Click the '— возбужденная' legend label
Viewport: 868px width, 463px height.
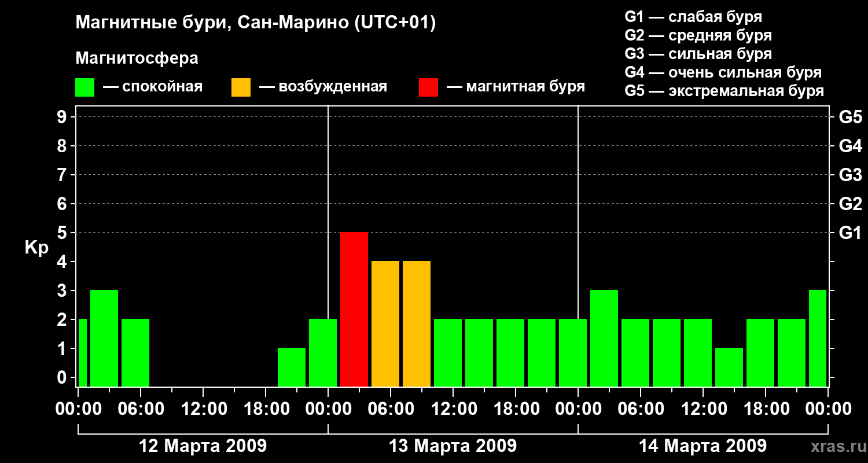[323, 87]
